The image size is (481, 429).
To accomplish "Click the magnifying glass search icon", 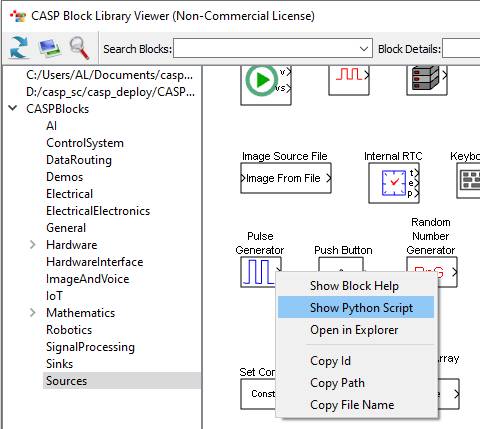I will coord(79,48).
